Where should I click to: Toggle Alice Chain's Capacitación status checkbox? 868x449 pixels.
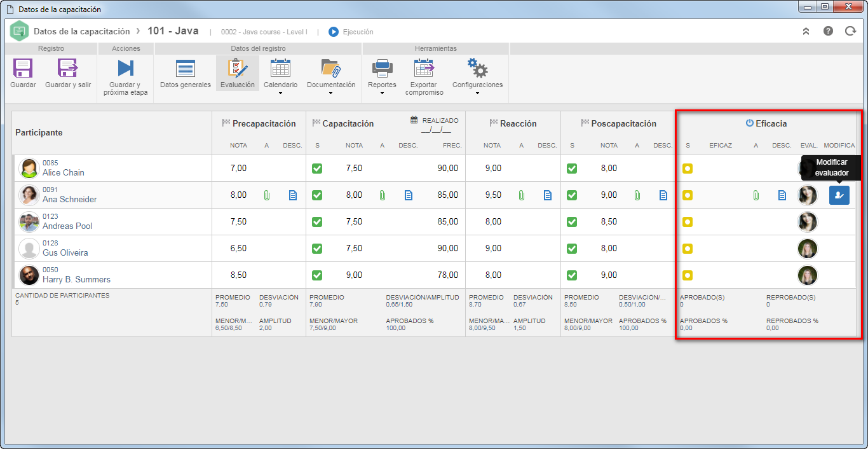(x=317, y=169)
